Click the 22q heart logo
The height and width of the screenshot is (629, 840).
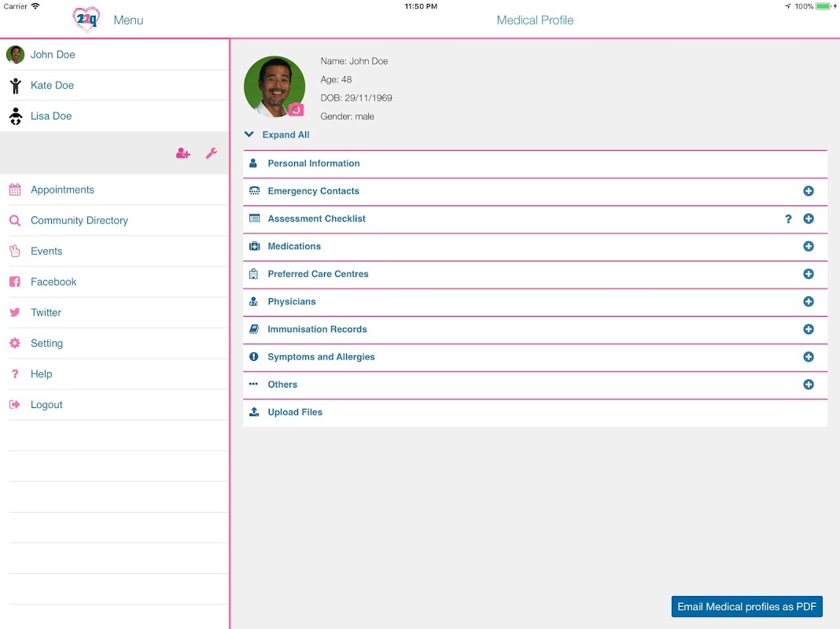coord(87,20)
